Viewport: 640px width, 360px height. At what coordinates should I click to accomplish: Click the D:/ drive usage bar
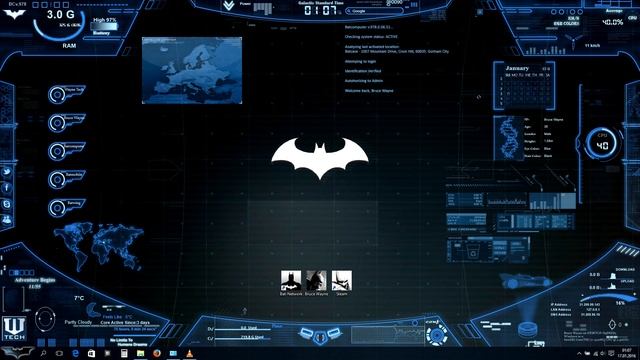click(243, 329)
